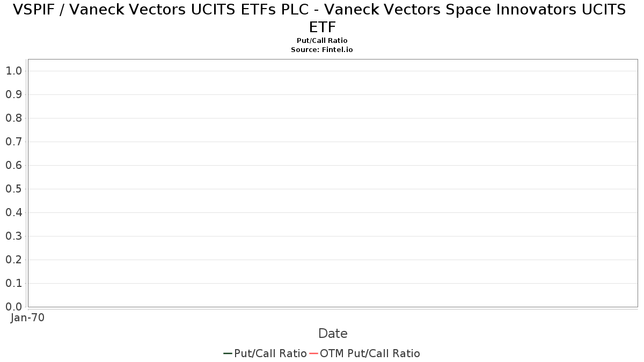Click the 0.7 y-axis tick label

tap(13, 142)
